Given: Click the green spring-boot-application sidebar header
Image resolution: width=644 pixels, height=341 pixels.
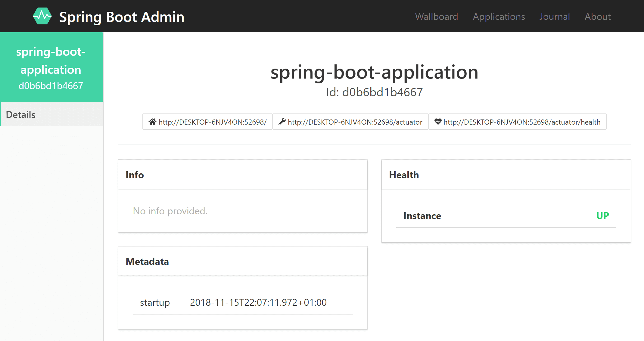Looking at the screenshot, I should [x=51, y=67].
